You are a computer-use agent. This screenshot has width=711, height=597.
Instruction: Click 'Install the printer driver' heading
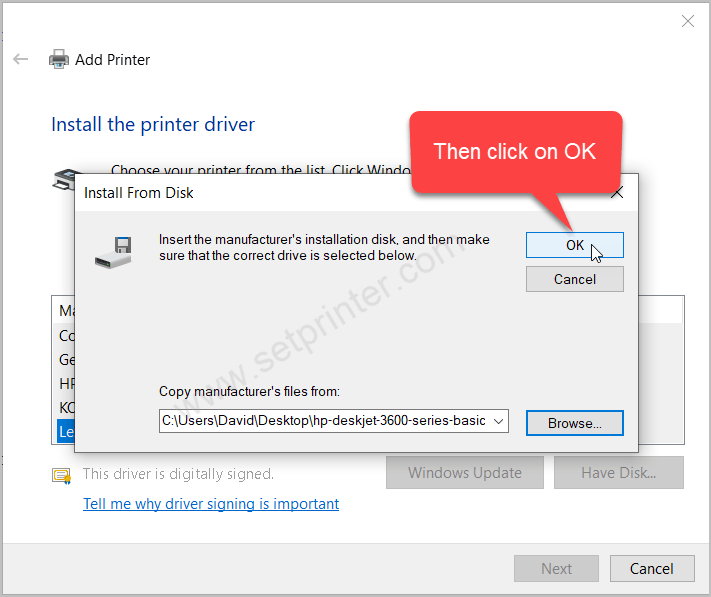point(153,125)
